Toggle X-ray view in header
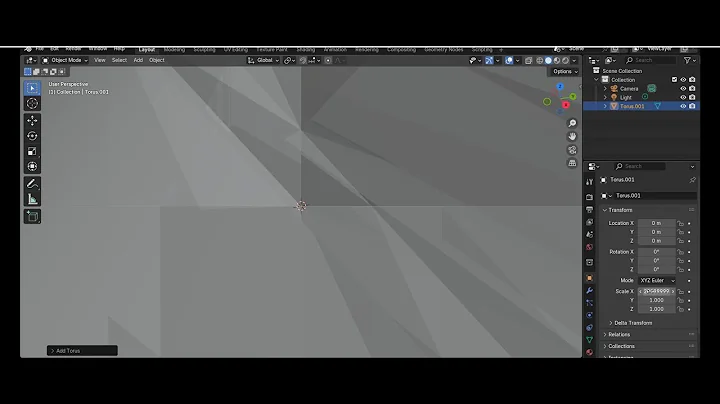Screen dimensions: 720x404 [529, 61]
